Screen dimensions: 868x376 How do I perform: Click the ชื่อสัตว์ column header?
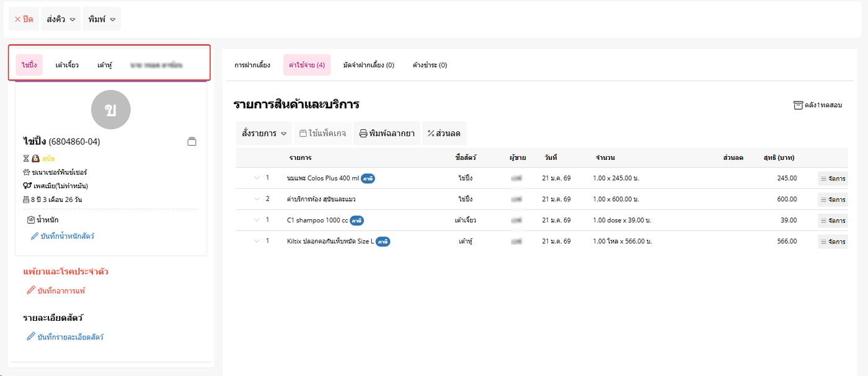click(466, 157)
